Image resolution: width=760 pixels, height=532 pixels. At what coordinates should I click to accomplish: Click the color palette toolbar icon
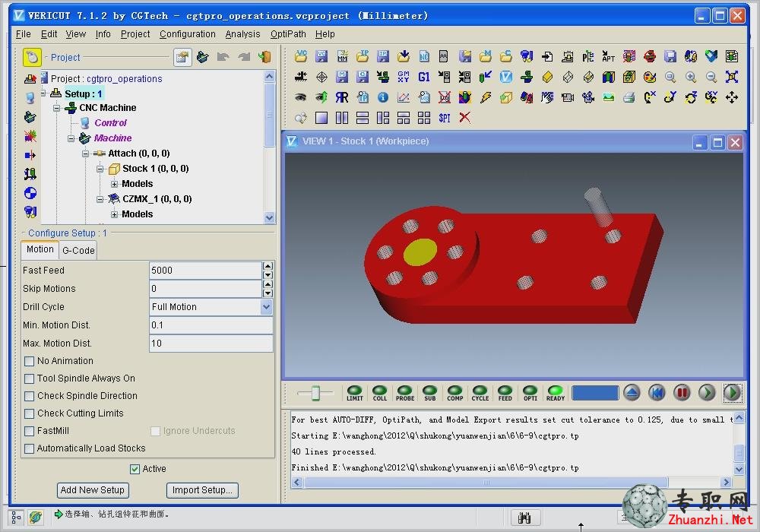coord(650,77)
